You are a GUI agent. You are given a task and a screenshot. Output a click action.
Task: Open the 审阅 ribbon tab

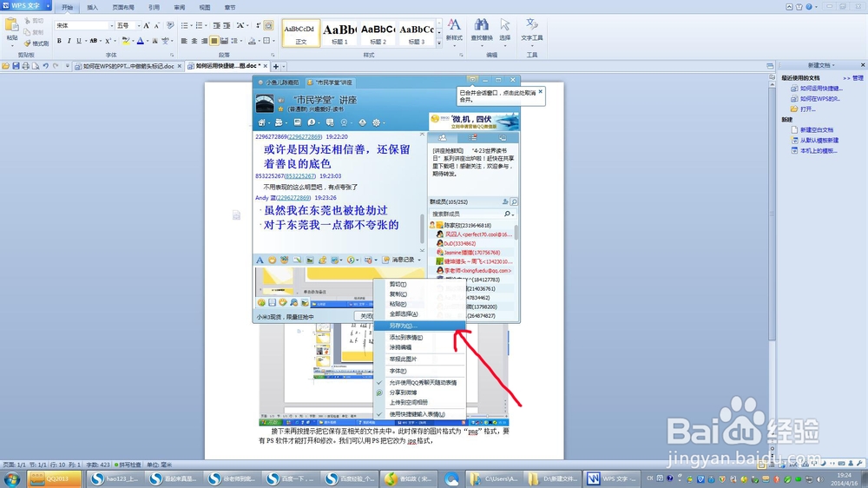pyautogui.click(x=180, y=7)
